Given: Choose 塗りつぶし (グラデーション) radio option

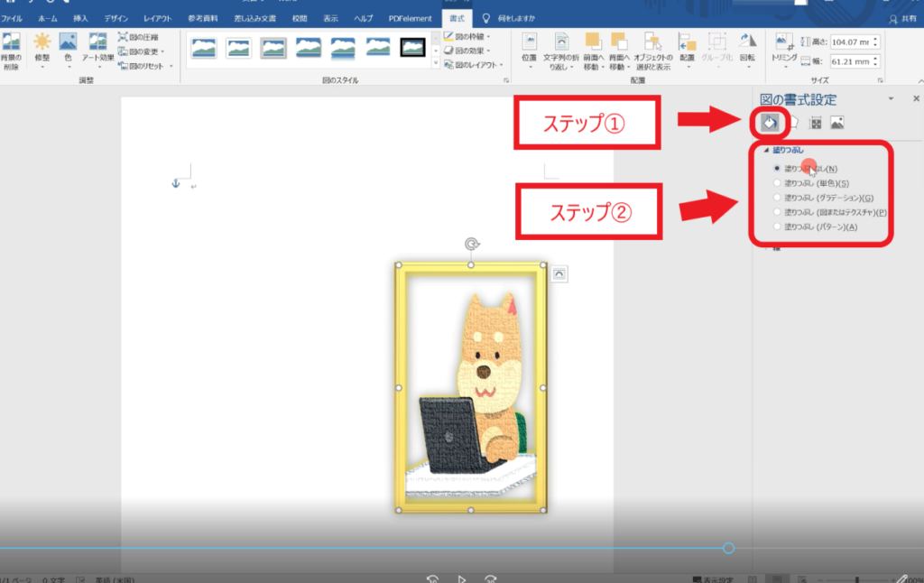Looking at the screenshot, I should tap(777, 198).
